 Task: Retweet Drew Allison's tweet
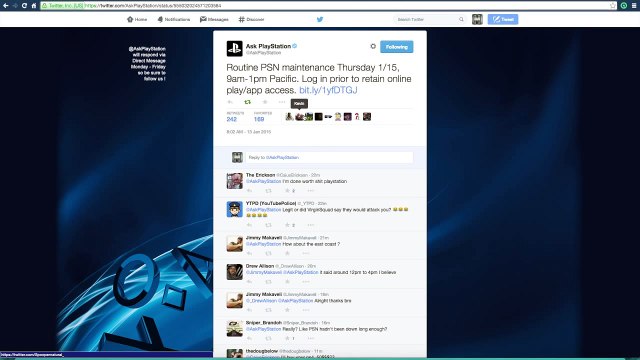pos(268,282)
